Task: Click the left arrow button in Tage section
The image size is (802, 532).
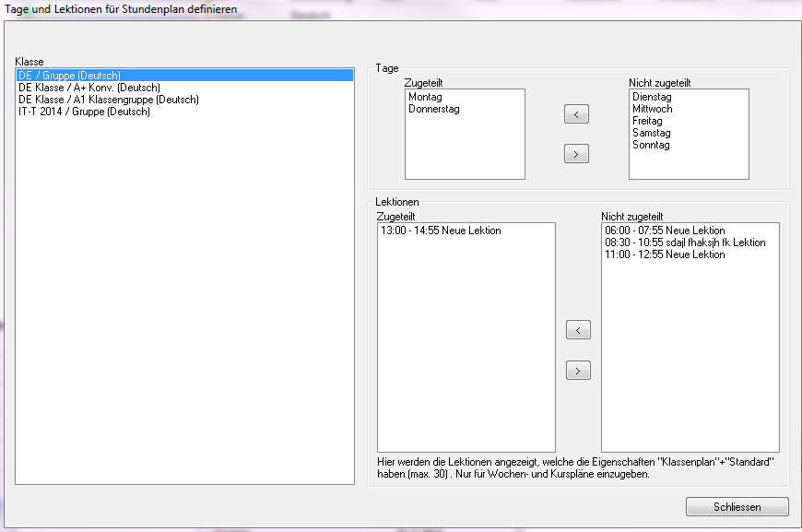Action: 576,115
